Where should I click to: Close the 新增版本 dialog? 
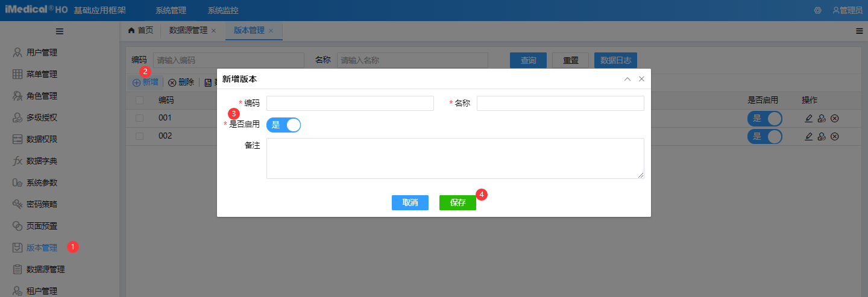pyautogui.click(x=641, y=79)
